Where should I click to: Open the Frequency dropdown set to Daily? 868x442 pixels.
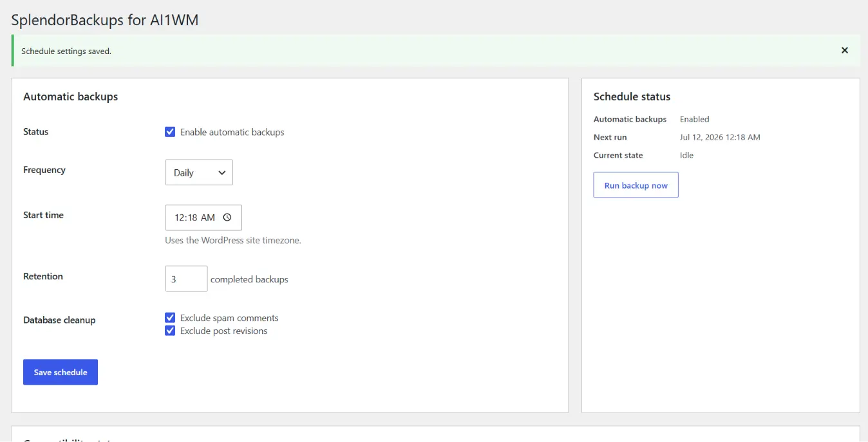tap(199, 172)
